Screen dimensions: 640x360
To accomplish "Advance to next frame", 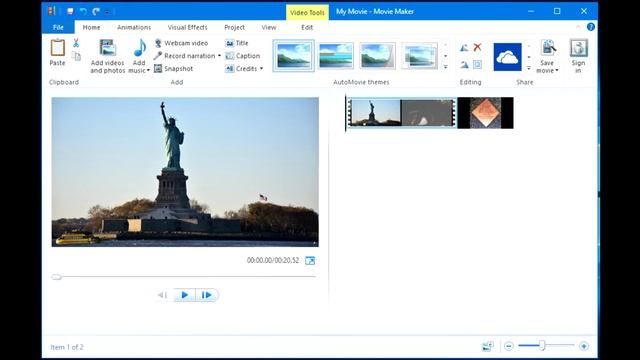I will point(207,295).
